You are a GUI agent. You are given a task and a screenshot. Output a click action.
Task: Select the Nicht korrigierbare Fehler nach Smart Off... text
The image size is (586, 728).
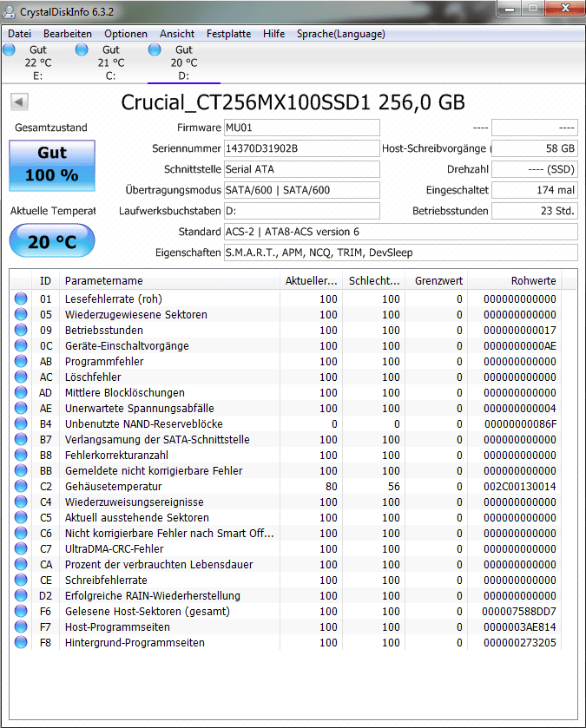click(x=169, y=533)
